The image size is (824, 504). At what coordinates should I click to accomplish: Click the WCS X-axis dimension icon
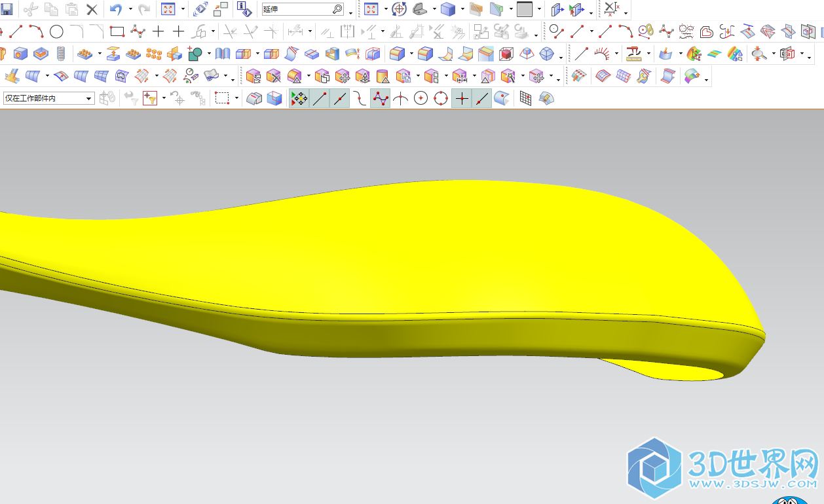point(610,9)
